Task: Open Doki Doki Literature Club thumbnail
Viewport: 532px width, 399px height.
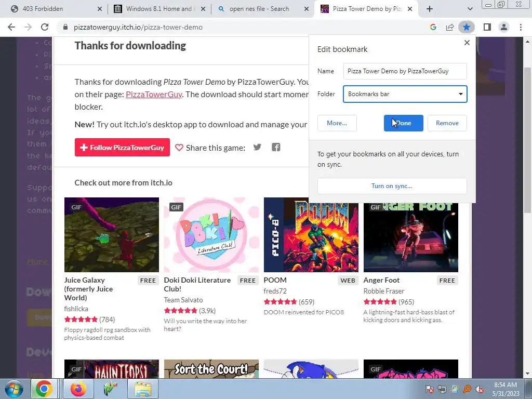Action: (211, 235)
